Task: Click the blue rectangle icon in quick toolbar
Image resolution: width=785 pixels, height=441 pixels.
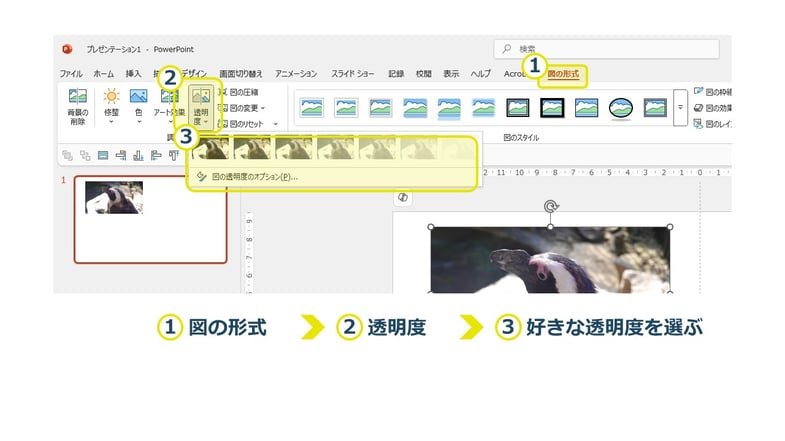Action: click(x=103, y=156)
